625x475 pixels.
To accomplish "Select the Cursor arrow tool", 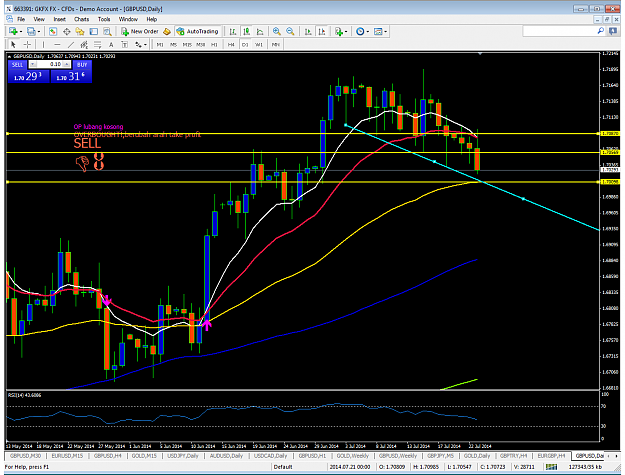I will pos(13,45).
